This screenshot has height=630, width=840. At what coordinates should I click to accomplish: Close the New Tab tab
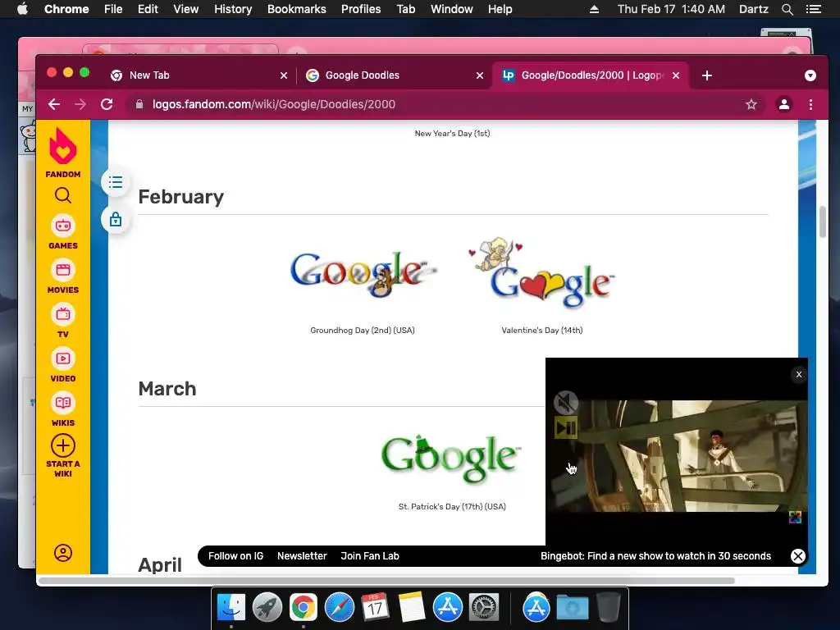(x=284, y=75)
